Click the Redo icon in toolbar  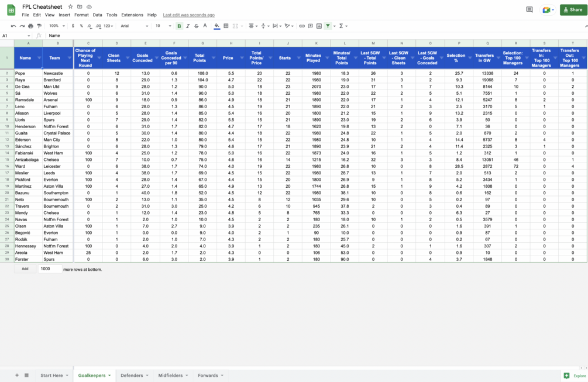pos(22,26)
